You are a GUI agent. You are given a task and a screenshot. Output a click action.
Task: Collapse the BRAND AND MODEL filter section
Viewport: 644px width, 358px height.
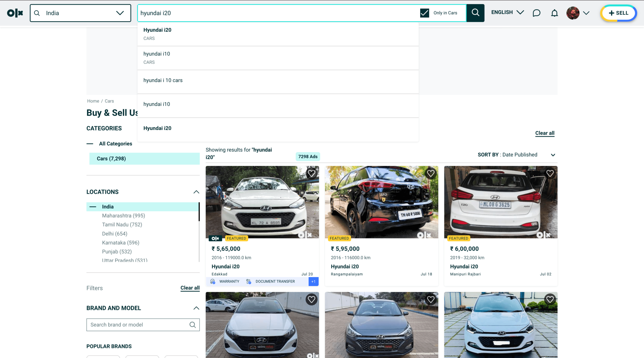[x=196, y=308]
